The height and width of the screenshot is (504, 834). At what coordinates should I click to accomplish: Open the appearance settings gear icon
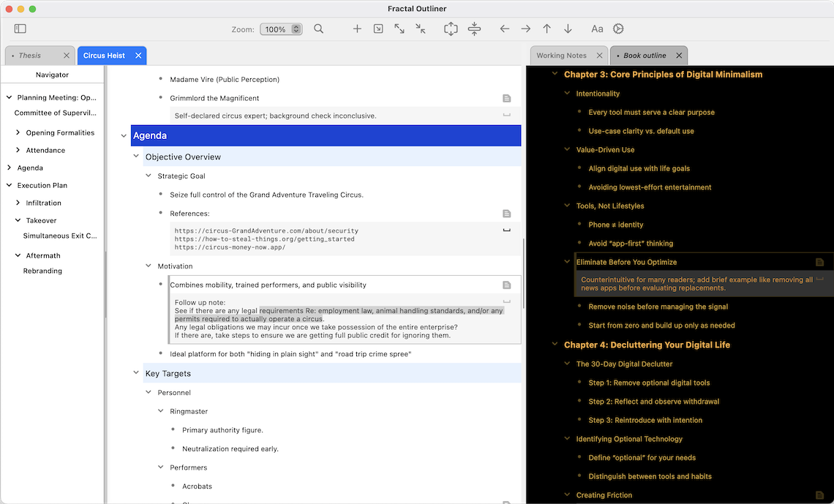(618, 29)
